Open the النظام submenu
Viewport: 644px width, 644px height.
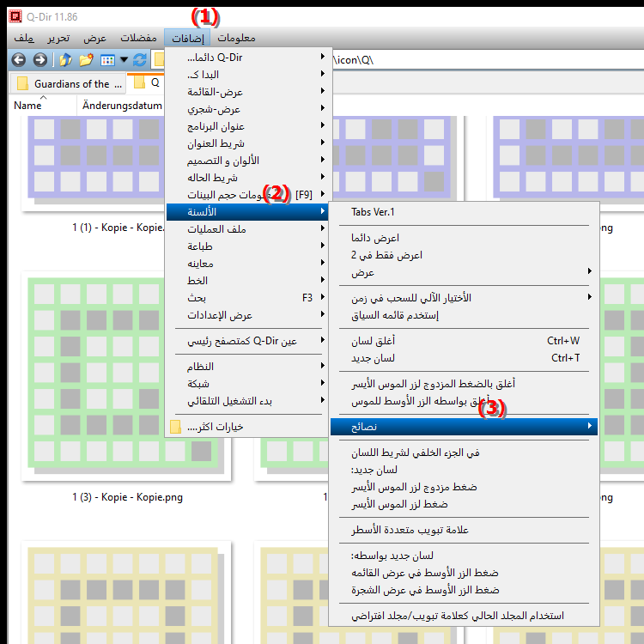[x=248, y=367]
